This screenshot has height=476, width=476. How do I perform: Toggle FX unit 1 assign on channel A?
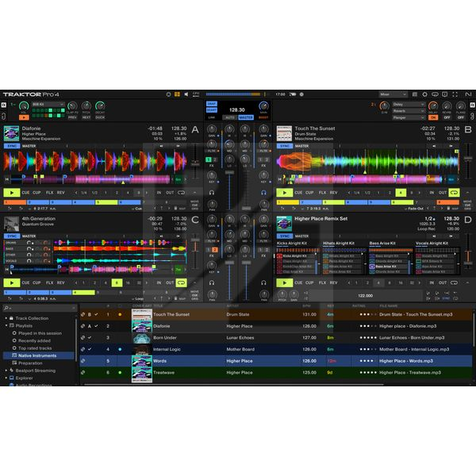coord(209,159)
